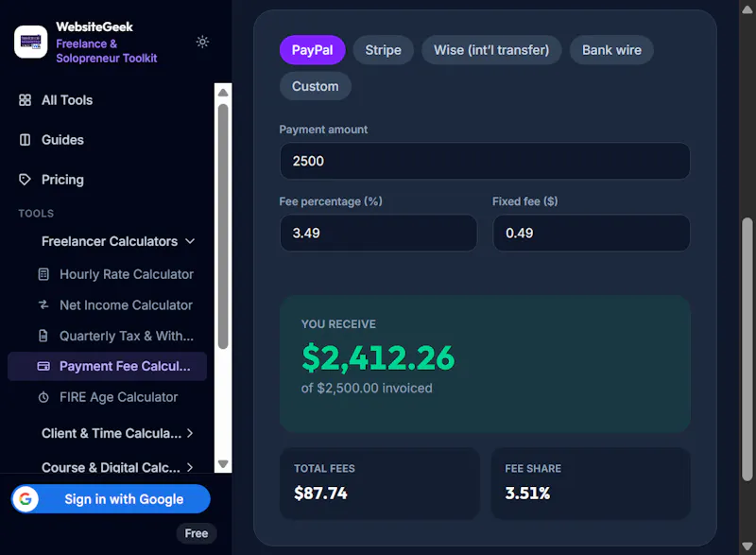Image resolution: width=756 pixels, height=555 pixels.
Task: Expand Client & Time Calculators section
Action: pyautogui.click(x=117, y=433)
